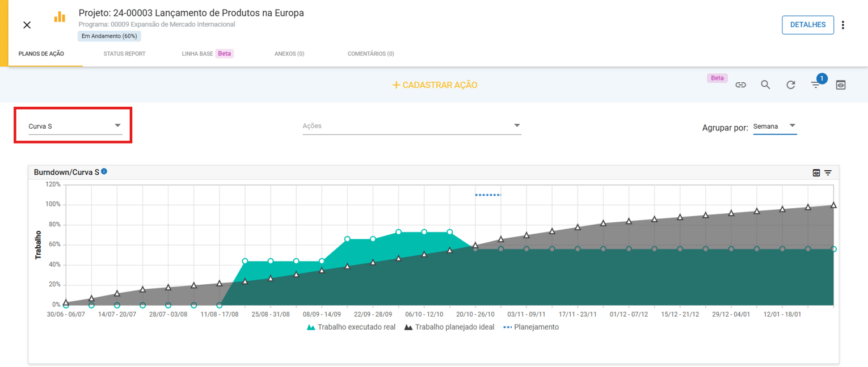Click the link icon in the action toolbar
868x367 pixels.
(740, 85)
